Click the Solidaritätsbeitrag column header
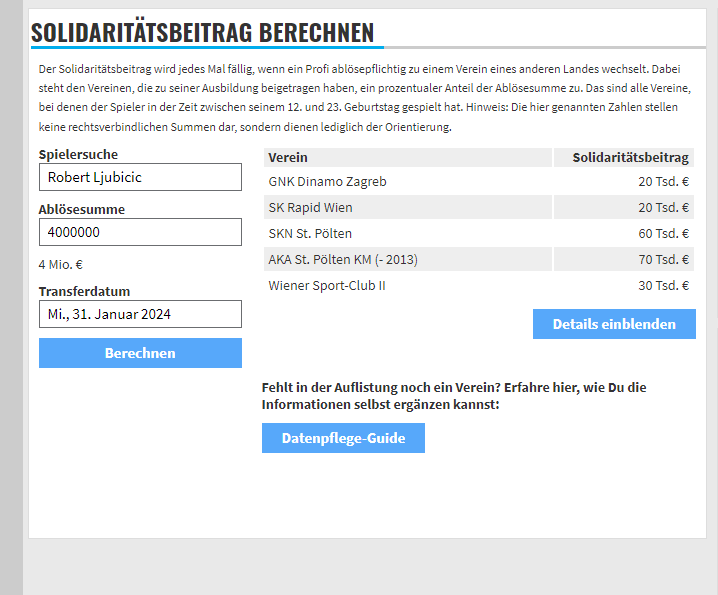 coord(630,158)
